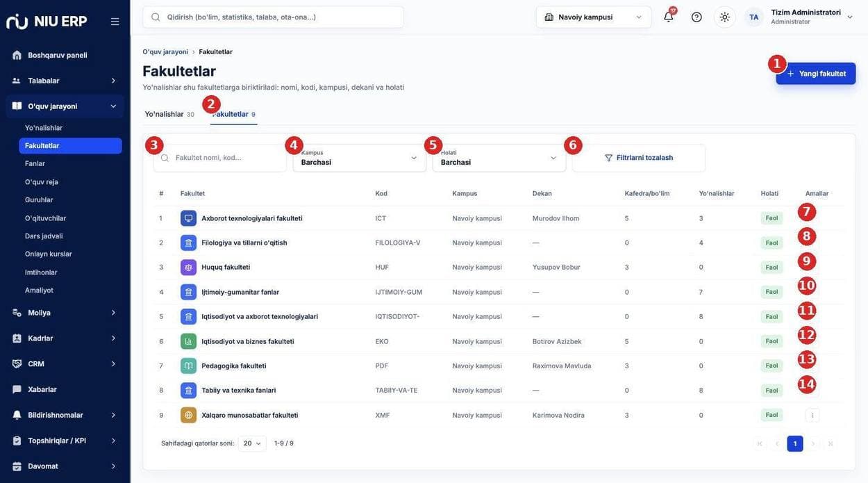Screen dimensions: 868x483
Task: Focus the Fakultet nomi, kod search field
Action: [220, 158]
